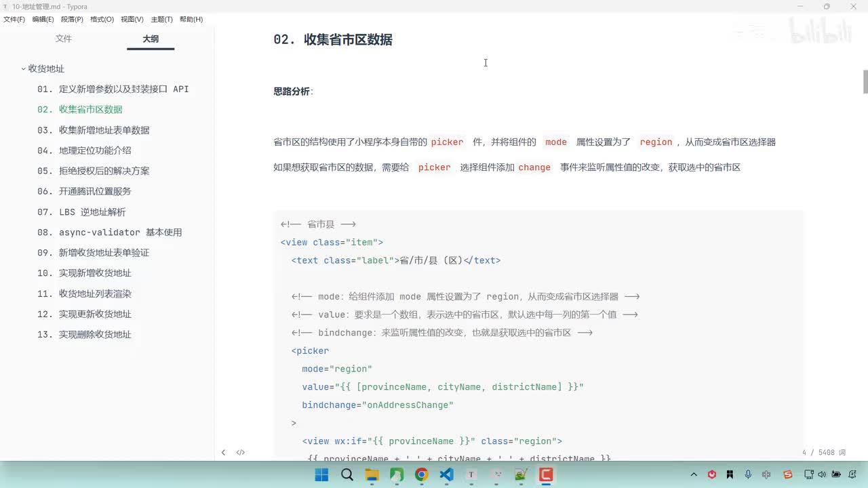Open notifications bell in tray
The image size is (868, 488).
pos(853,474)
